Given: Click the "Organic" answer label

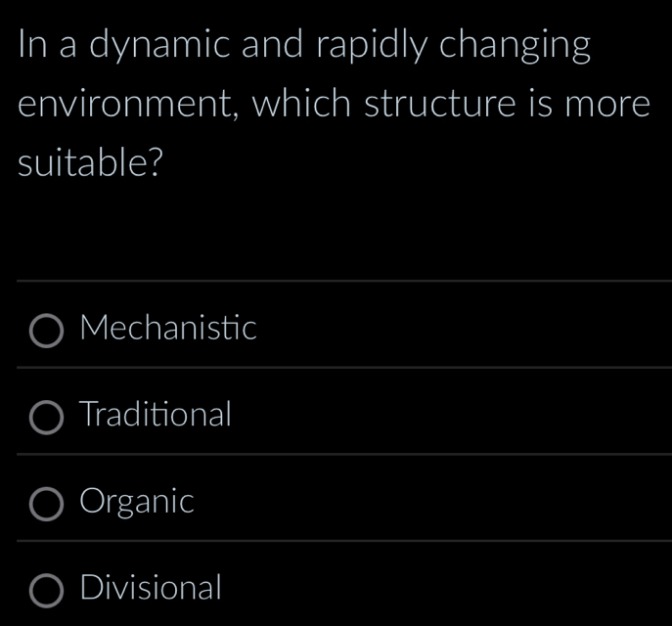Looking at the screenshot, I should 138,502.
